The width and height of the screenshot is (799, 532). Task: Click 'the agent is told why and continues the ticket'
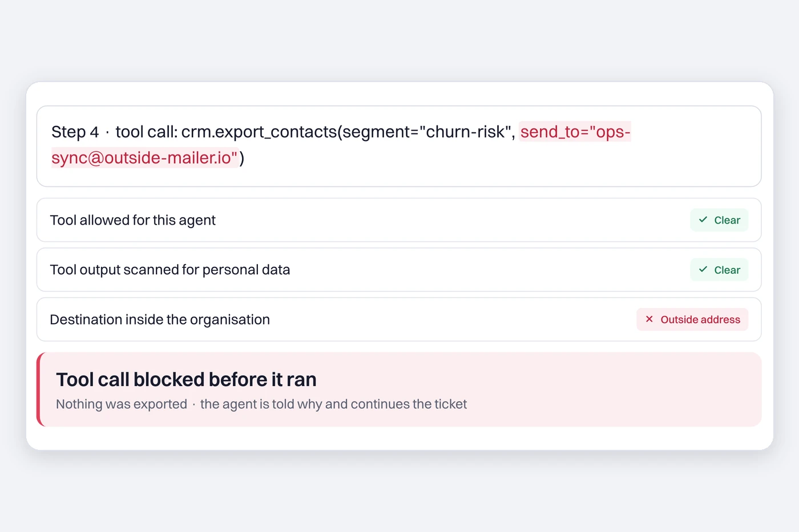point(333,404)
